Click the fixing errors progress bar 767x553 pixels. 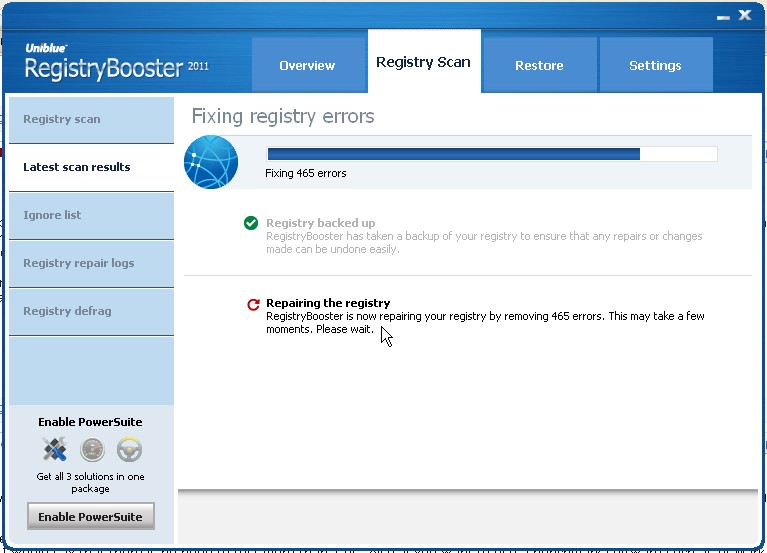[492, 154]
